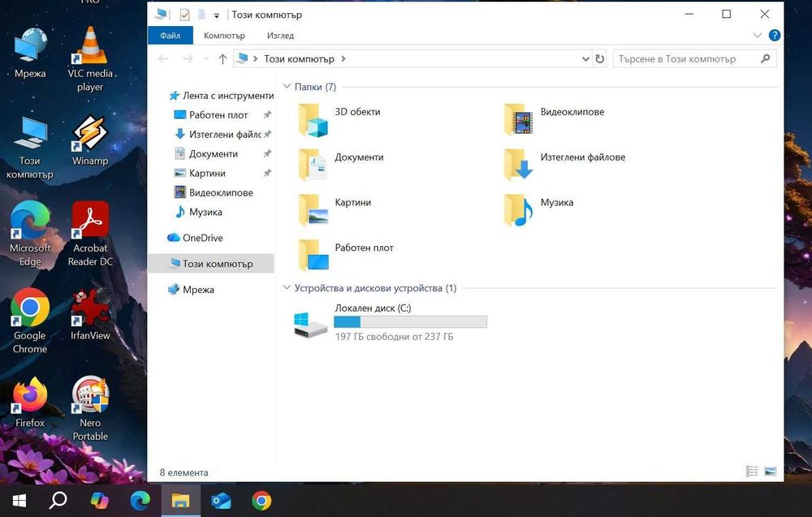This screenshot has height=517, width=812.
Task: Click the new folder icon in title bar
Action: [202, 15]
